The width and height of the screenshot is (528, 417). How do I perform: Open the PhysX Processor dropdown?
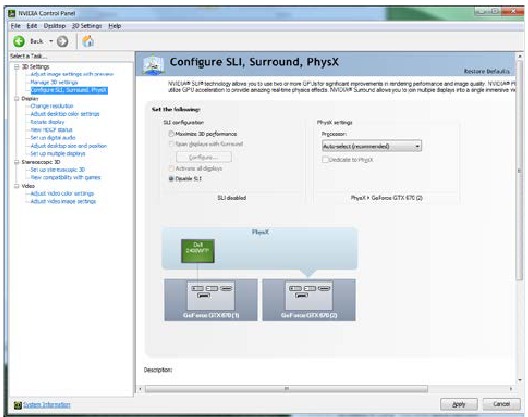(372, 146)
